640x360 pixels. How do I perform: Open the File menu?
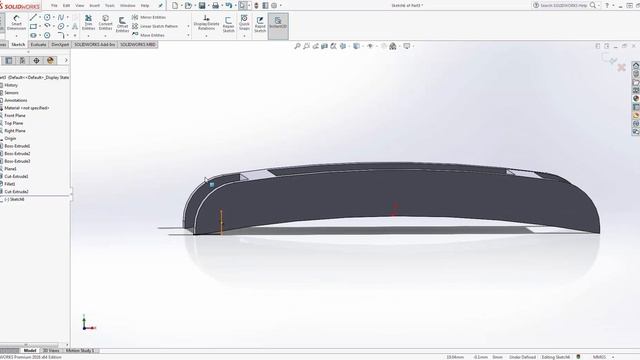click(x=54, y=6)
